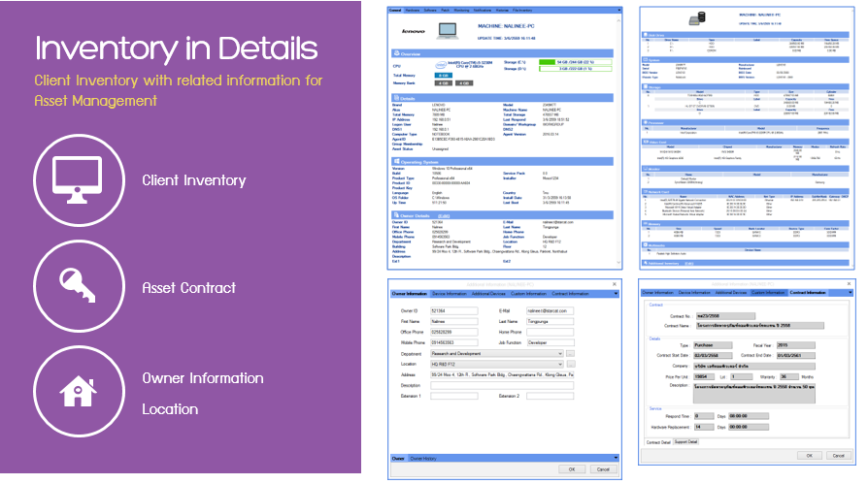Click the Edit link next to Owner Details
The height and width of the screenshot is (484, 868).
pyautogui.click(x=443, y=214)
